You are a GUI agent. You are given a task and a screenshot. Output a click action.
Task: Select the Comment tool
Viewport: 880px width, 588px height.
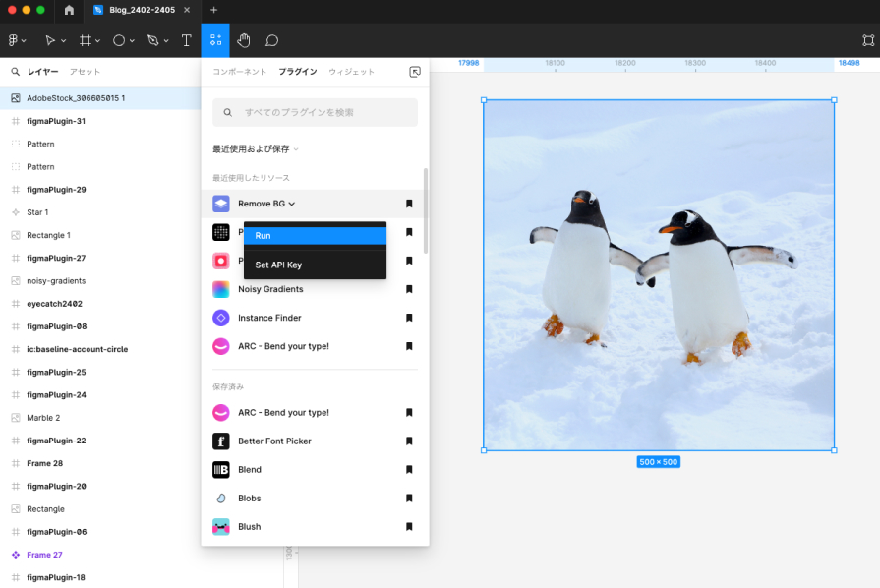tap(272, 40)
